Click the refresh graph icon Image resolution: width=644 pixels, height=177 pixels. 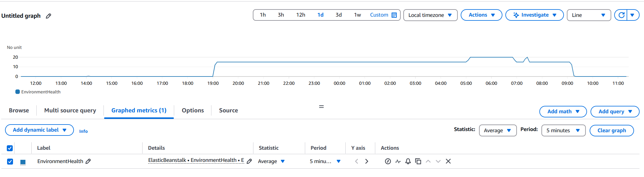point(621,15)
